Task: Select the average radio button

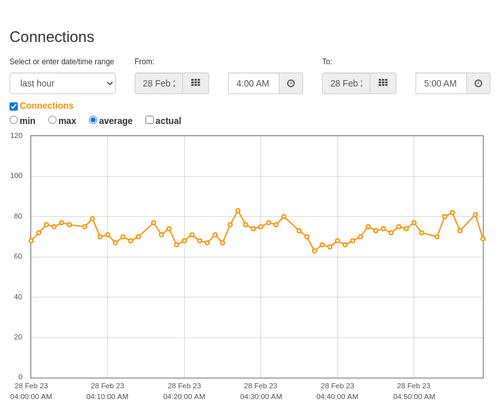Action: click(x=93, y=120)
